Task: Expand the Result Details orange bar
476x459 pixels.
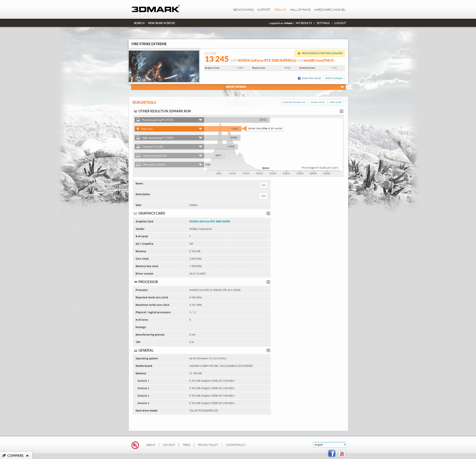Action: click(238, 87)
